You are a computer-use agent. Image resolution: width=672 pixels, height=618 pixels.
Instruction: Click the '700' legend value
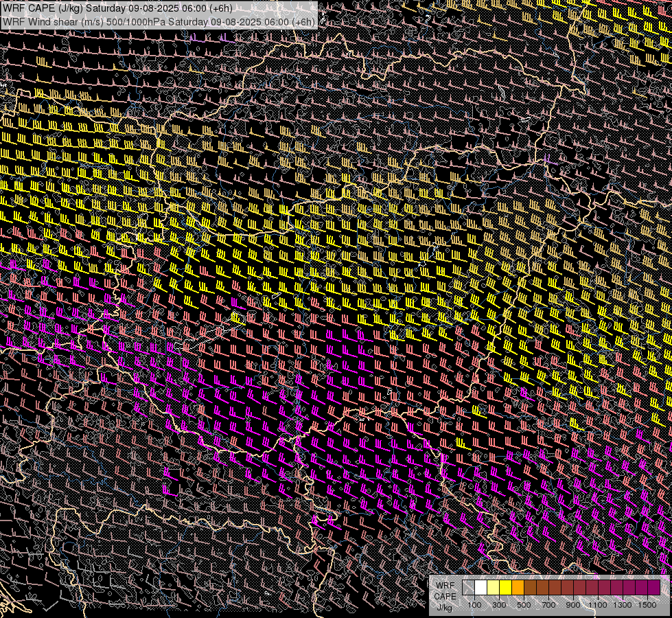tap(548, 605)
